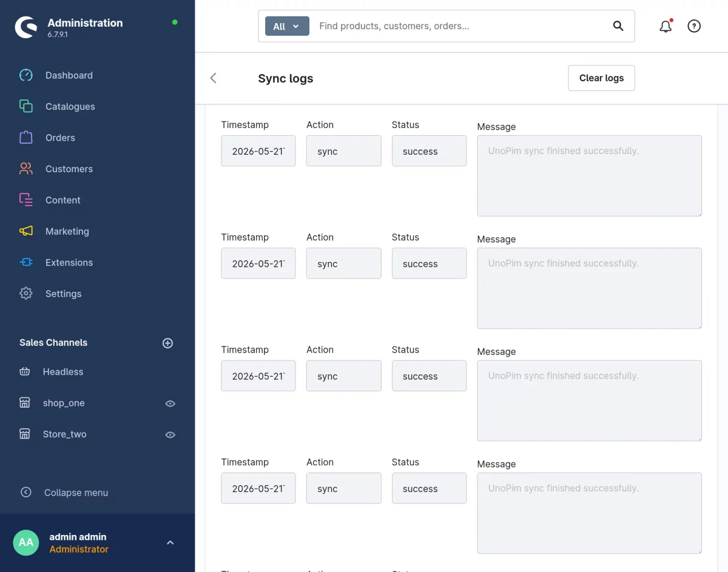This screenshot has height=572, width=728.
Task: Click the Headless basket icon
Action: [25, 372]
